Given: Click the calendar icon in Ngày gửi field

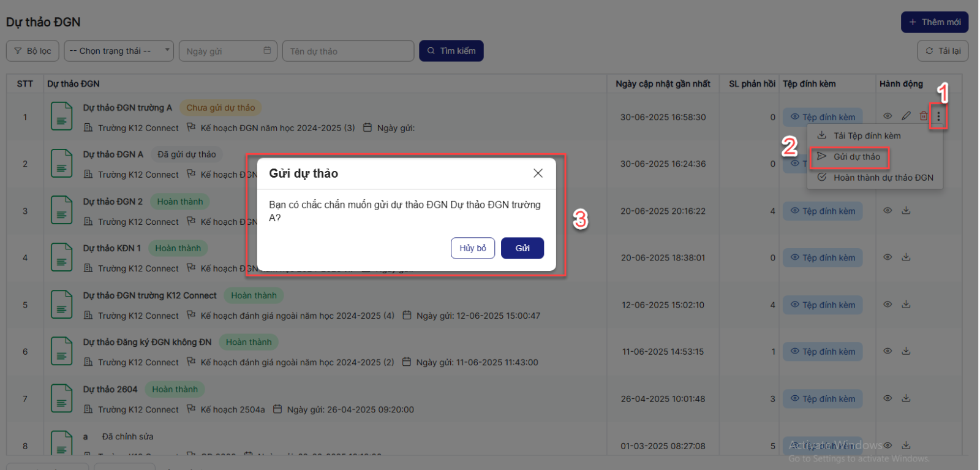Looking at the screenshot, I should (267, 51).
